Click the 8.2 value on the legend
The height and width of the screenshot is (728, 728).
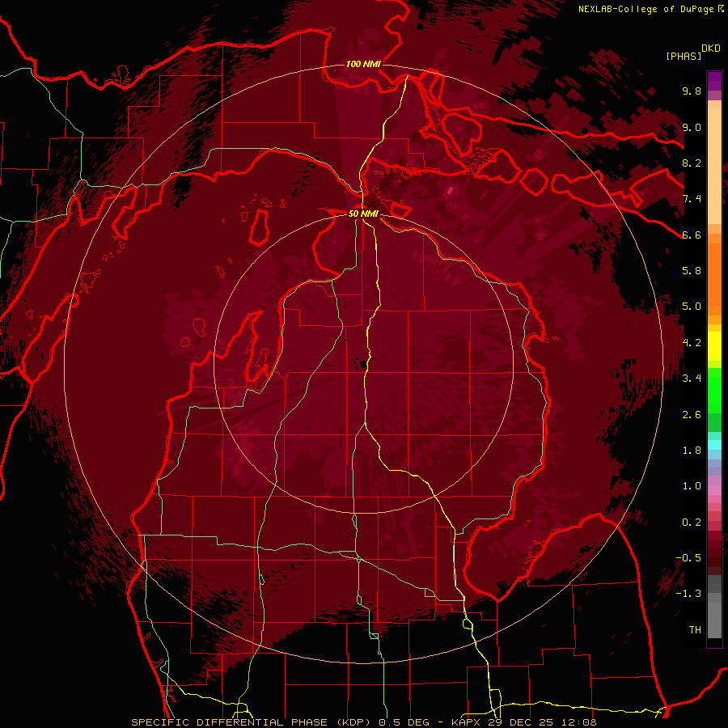coord(692,163)
